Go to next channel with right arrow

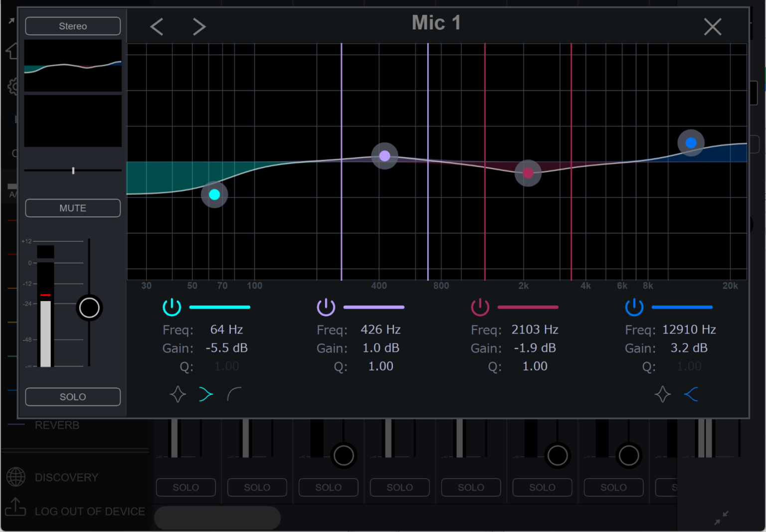[x=199, y=27]
